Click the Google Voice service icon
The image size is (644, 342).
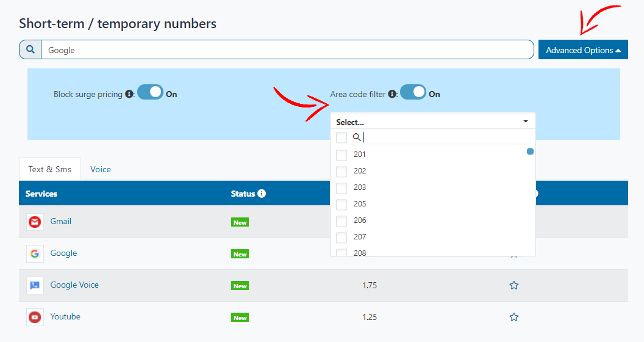35,285
